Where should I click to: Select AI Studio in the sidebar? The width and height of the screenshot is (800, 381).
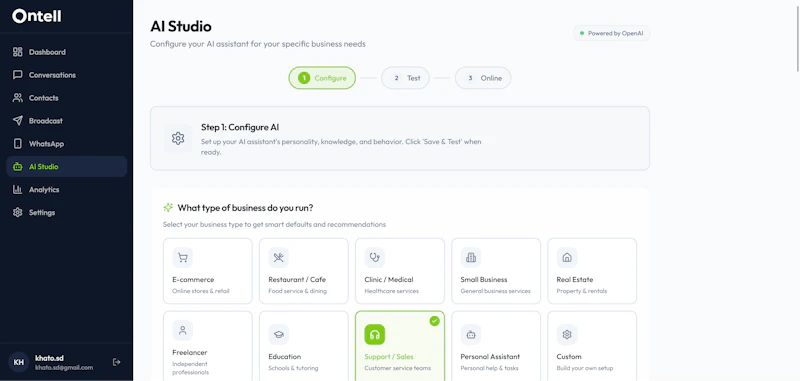coord(66,167)
